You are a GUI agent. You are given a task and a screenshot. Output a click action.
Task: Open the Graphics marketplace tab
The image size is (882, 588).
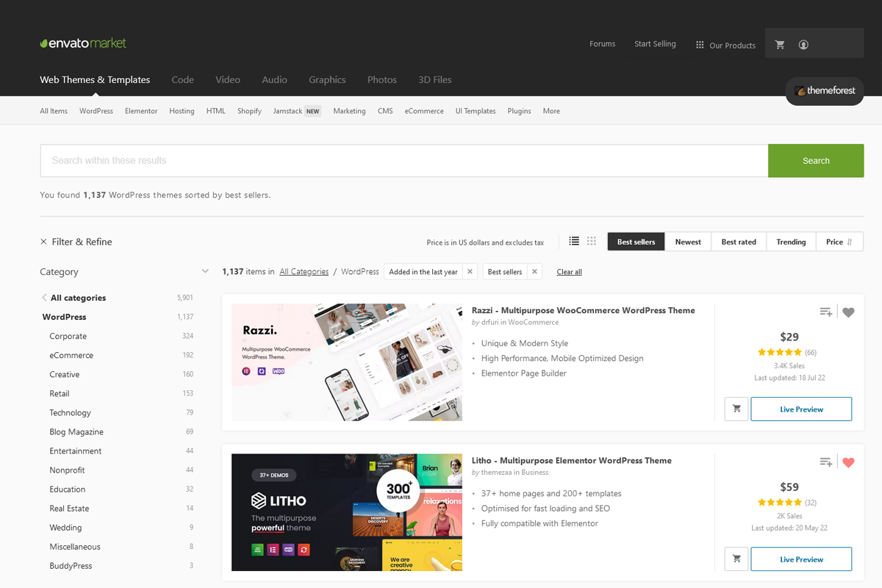327,79
